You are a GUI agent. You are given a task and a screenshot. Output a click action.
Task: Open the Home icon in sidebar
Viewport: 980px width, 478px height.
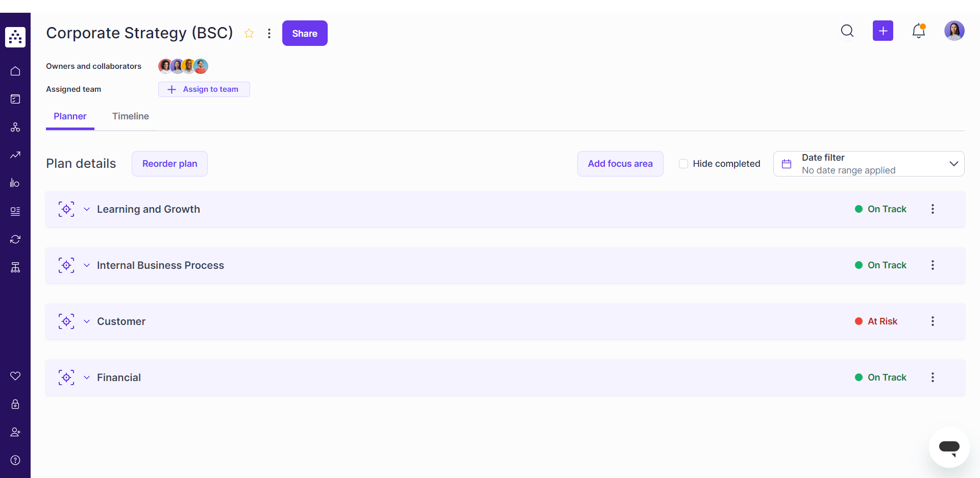[x=15, y=71]
